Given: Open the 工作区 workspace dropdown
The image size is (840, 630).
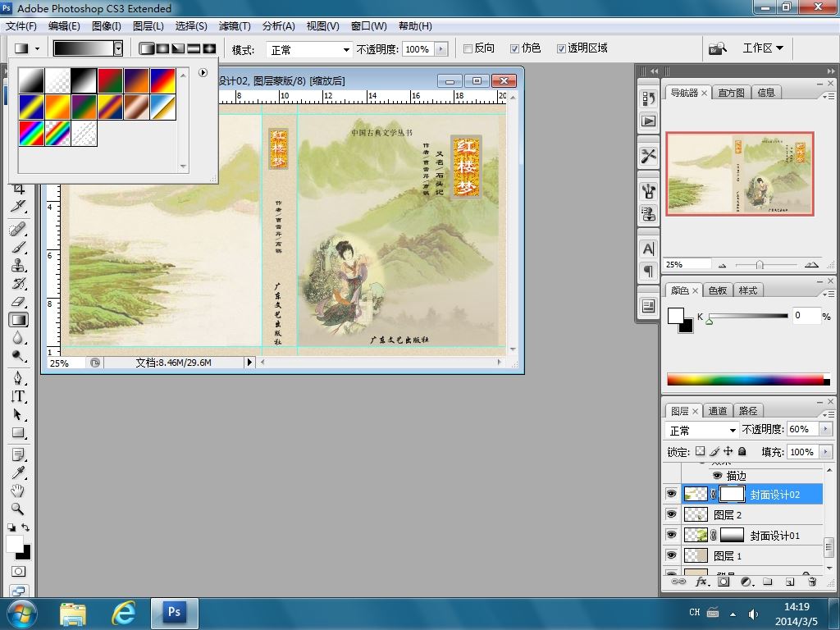Looking at the screenshot, I should pyautogui.click(x=763, y=48).
